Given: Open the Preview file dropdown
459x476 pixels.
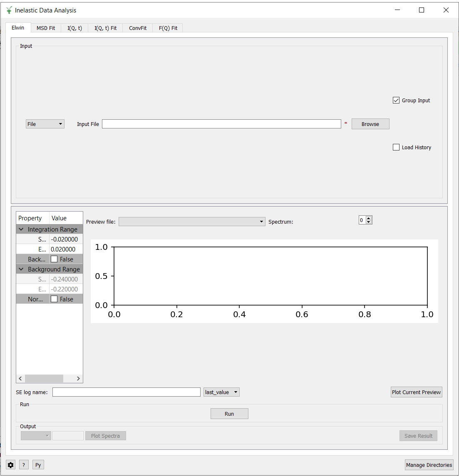Looking at the screenshot, I should pyautogui.click(x=192, y=222).
